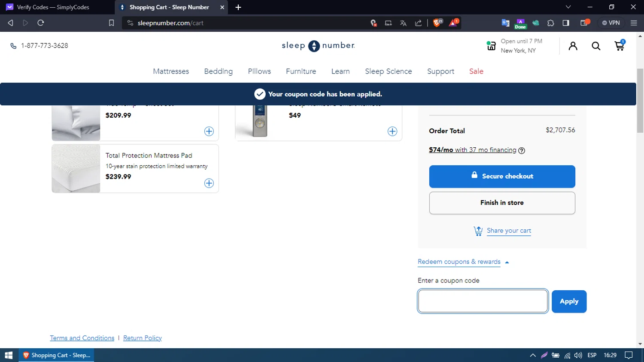Bookmark this page with bookmark icon
Image resolution: width=644 pixels, height=362 pixels.
pyautogui.click(x=111, y=23)
